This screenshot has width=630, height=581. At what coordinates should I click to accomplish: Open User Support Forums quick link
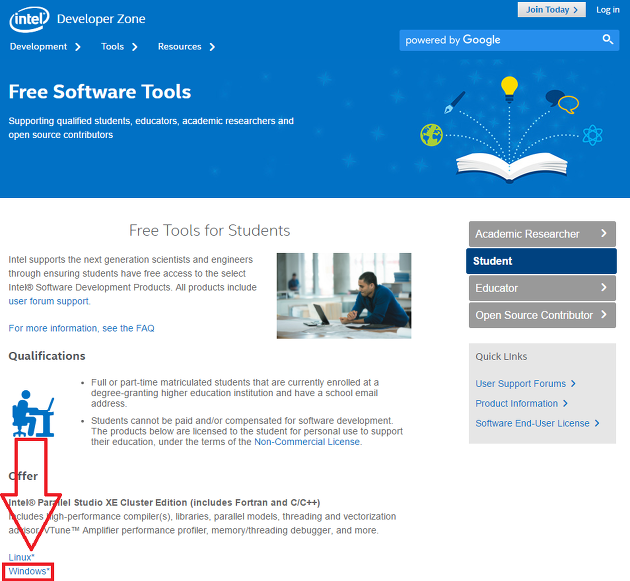[520, 384]
